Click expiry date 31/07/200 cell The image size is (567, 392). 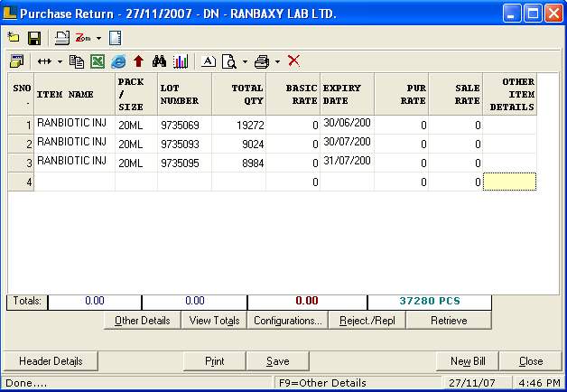click(x=347, y=163)
